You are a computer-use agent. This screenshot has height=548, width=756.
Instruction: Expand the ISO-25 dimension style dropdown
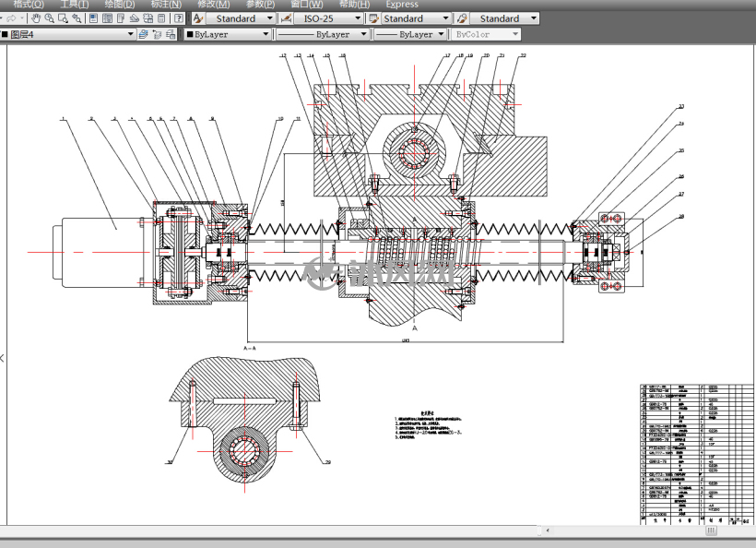tap(328, 18)
